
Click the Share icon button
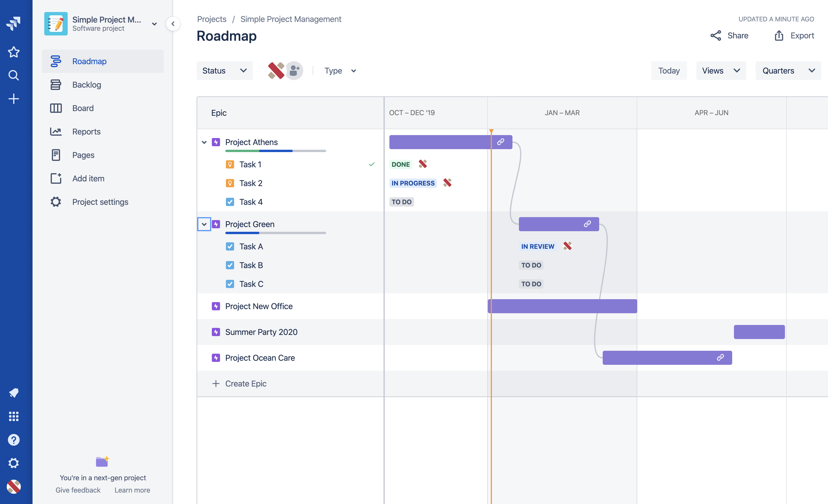coord(715,35)
